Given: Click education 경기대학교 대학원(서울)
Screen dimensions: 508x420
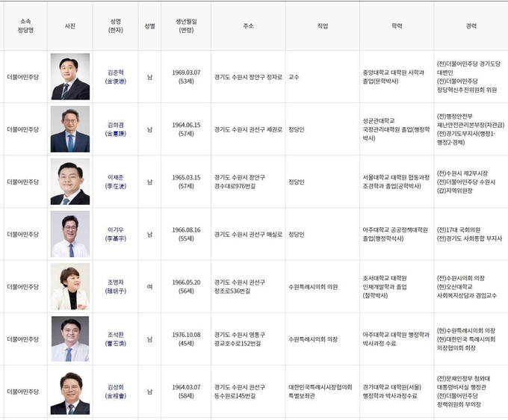Looking at the screenshot, I should tap(391, 387).
